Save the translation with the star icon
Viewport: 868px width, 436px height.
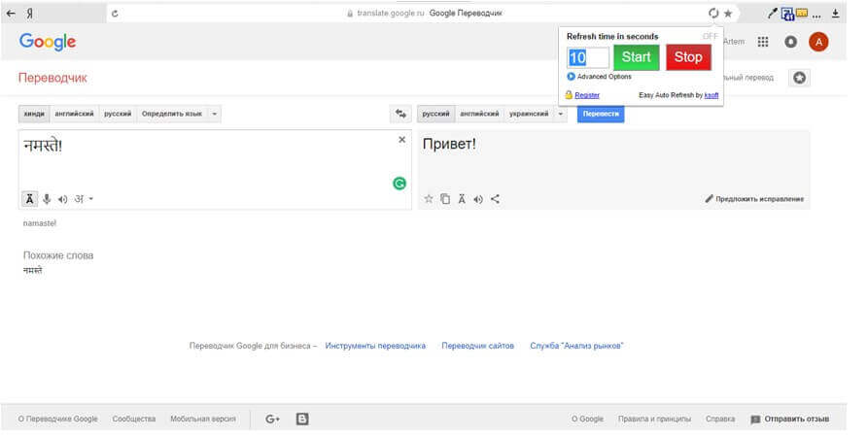point(429,199)
